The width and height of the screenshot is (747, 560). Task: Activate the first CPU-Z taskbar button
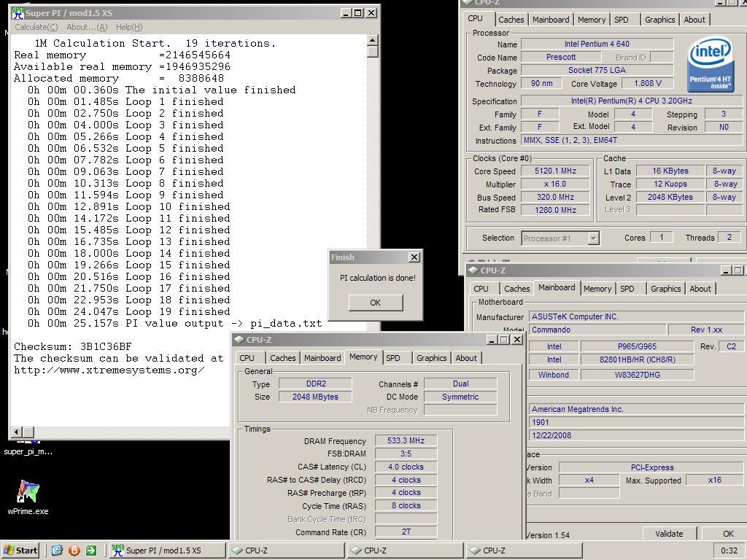[x=287, y=551]
